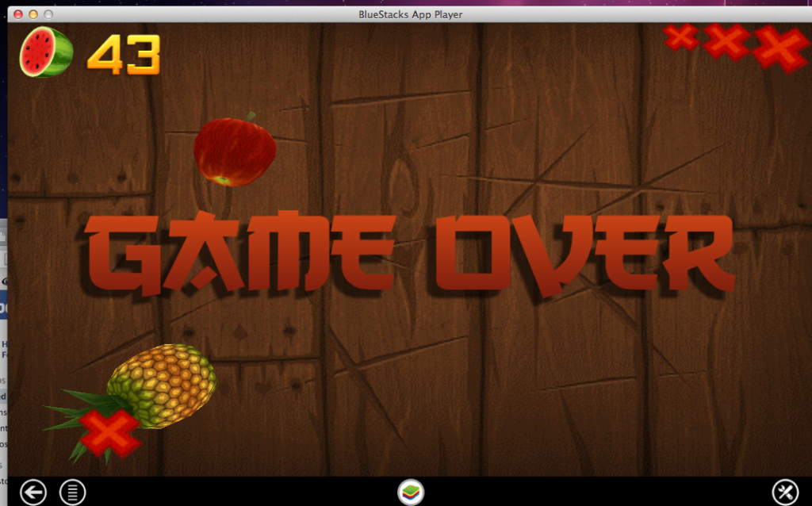
Task: Click the middle strike X at top right
Action: [727, 41]
